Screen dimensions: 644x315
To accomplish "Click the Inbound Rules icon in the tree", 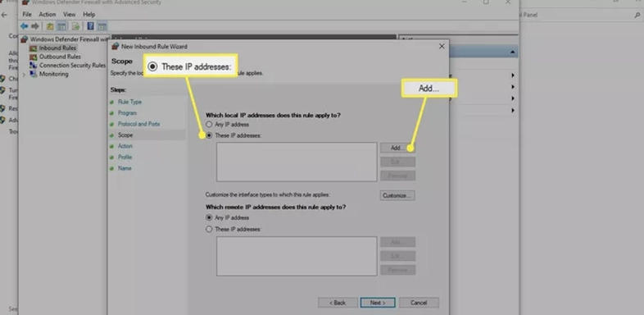I will (x=34, y=48).
